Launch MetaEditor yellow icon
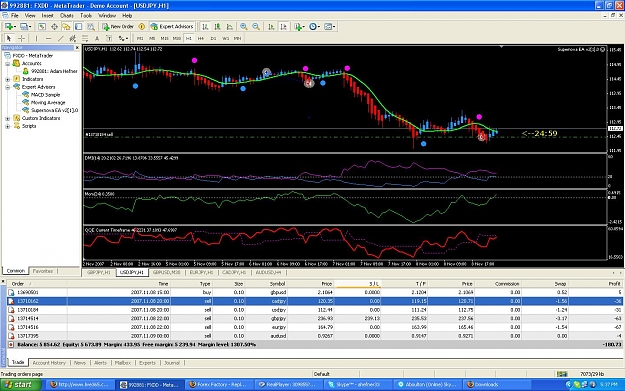Viewport: 625px width, 391px height. click(x=142, y=26)
